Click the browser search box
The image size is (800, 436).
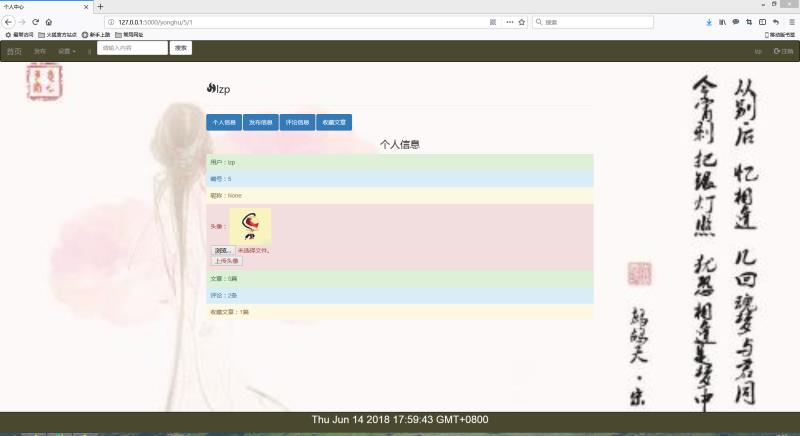point(593,22)
